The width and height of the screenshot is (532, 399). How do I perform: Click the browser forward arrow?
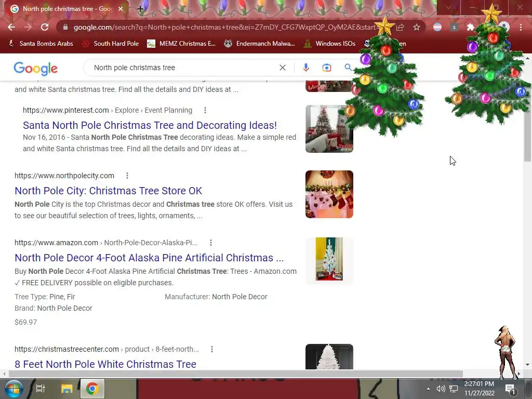[28, 27]
